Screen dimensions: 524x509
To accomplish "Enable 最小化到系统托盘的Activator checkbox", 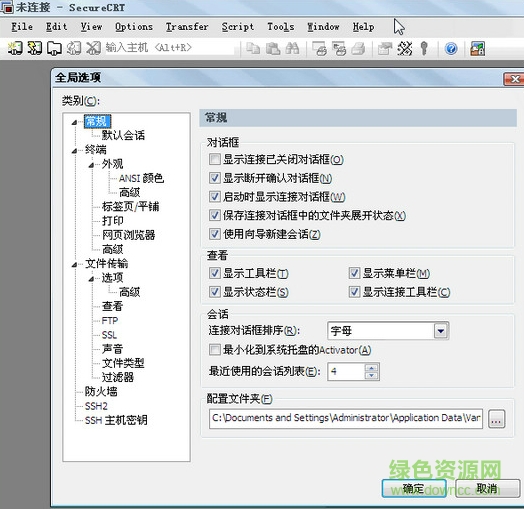I will pos(215,350).
